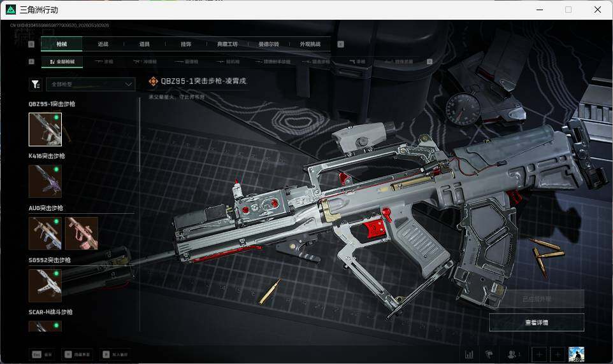This screenshot has height=364, width=613.
Task: Open the flag icon in bottom bar
Action: click(x=489, y=354)
